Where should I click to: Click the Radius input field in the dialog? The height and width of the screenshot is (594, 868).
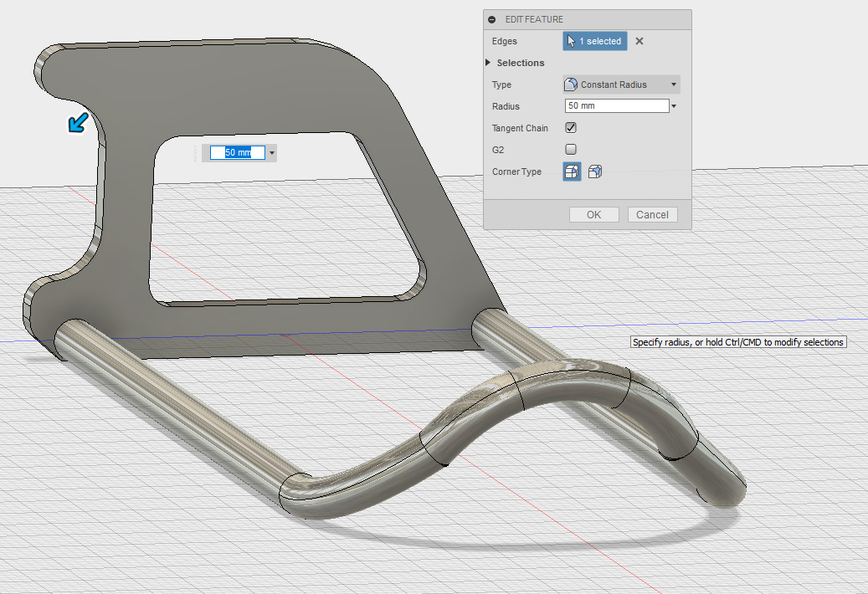pyautogui.click(x=617, y=106)
